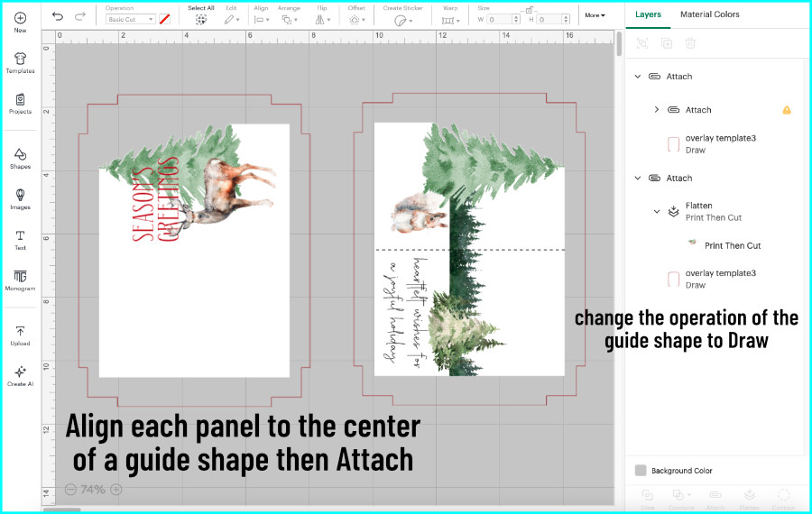Click the height size input field
The height and width of the screenshot is (514, 812).
coord(549,19)
